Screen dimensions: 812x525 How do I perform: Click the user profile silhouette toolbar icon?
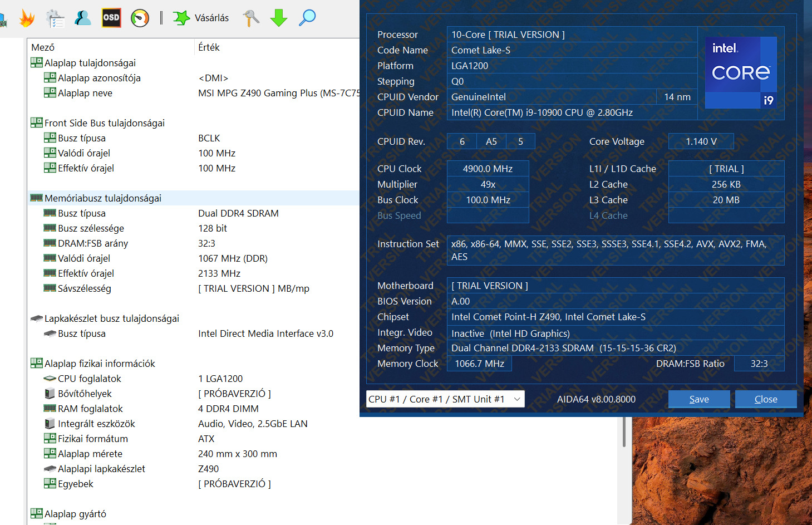coord(83,18)
